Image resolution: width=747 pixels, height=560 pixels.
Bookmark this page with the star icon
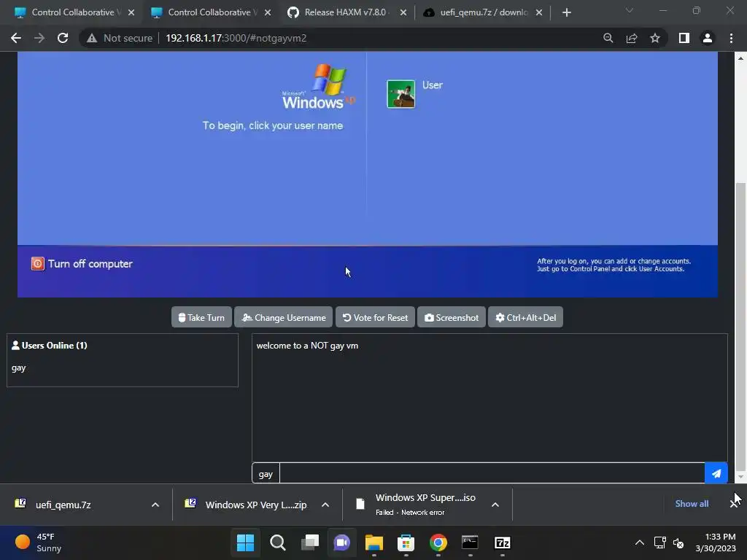pos(655,38)
